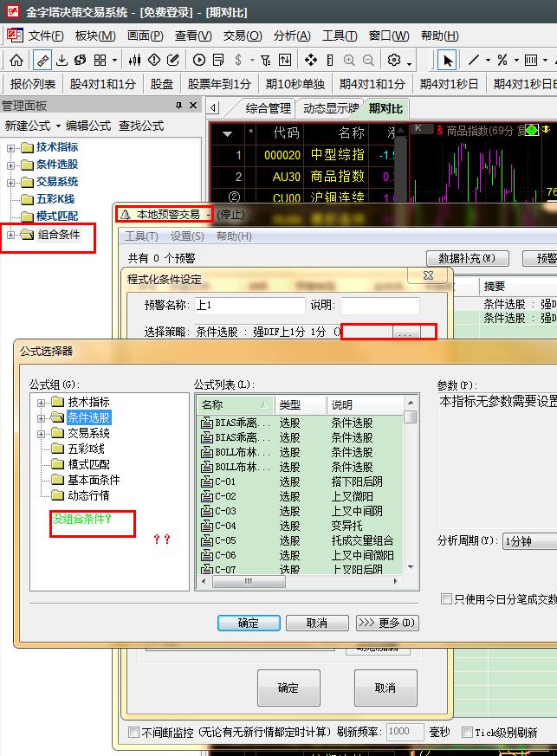The image size is (557, 756).
Task: Click the 预警名称 input field
Action: 249,305
